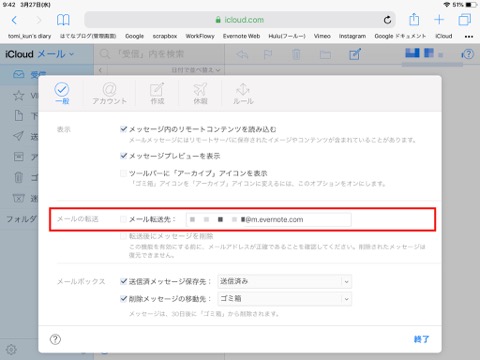Viewport: 480px width, 360px height.
Task: Select the junk mailbox icon in the sidebar
Action: tap(19, 198)
